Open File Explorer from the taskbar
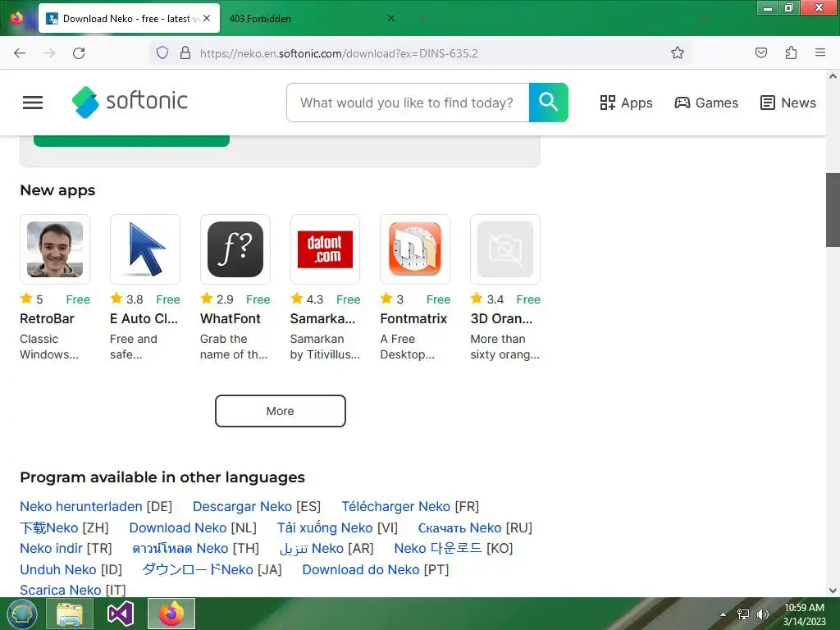The width and height of the screenshot is (840, 630). (70, 614)
